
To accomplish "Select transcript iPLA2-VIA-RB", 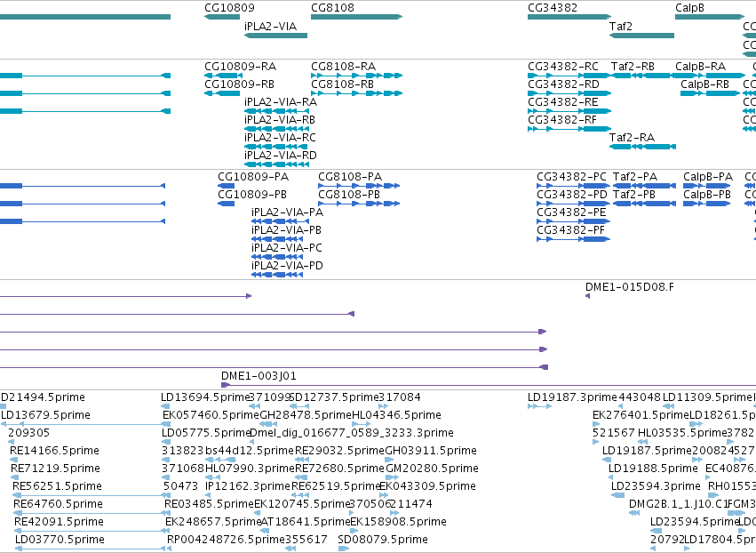I will pos(276,129).
